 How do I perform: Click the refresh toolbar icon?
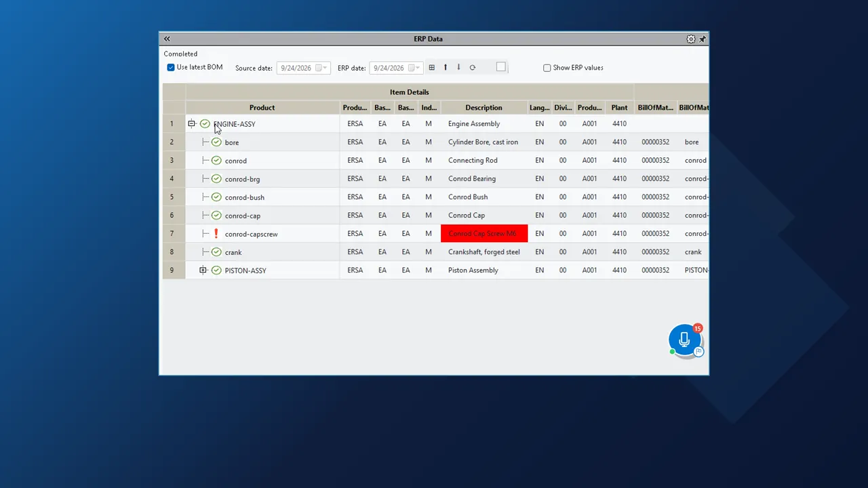(x=473, y=68)
